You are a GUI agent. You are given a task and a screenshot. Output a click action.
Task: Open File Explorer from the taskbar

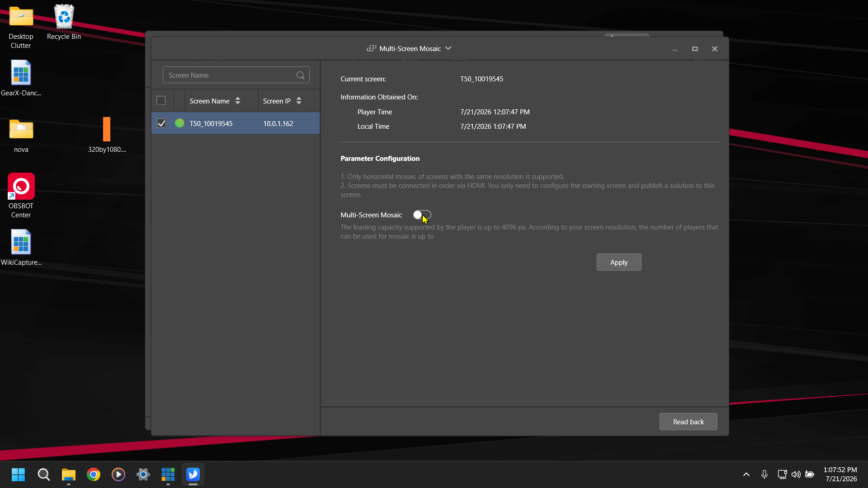tap(69, 474)
